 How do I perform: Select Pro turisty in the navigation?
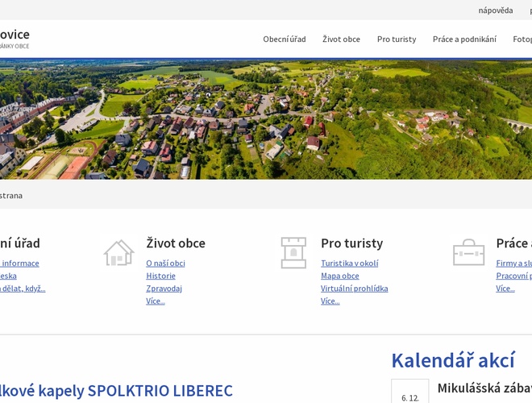pos(396,39)
